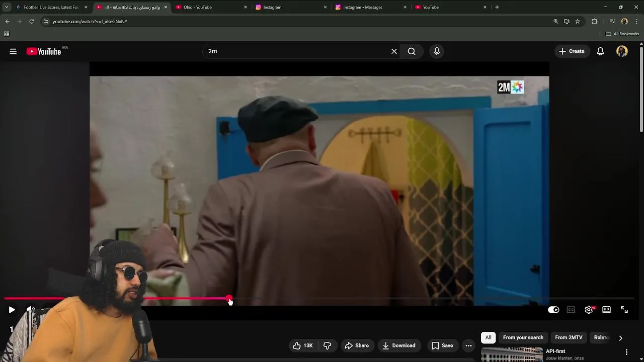Select the From your search chip
This screenshot has height=362, width=644.
pyautogui.click(x=523, y=337)
